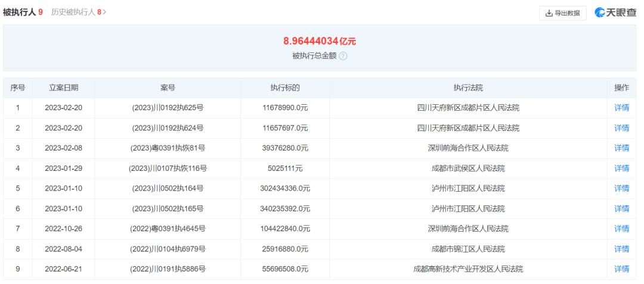Select case number (2023)川0502执165号

pos(168,208)
